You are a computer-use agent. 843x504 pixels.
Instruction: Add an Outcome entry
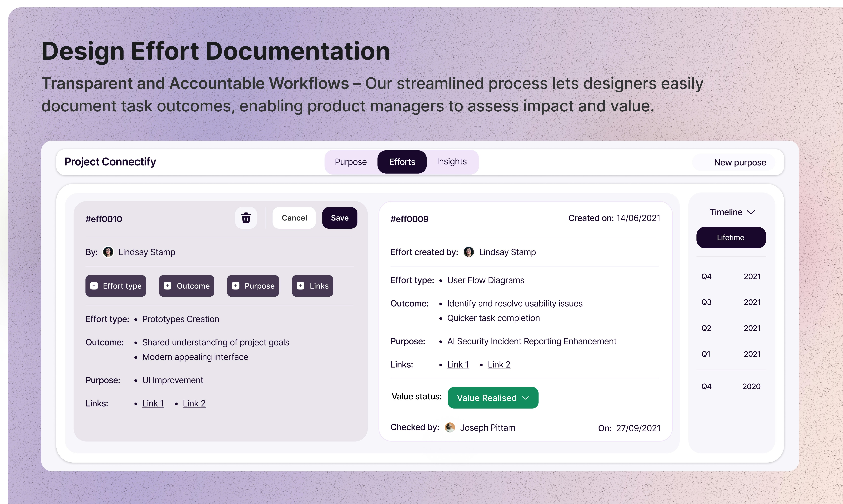[187, 286]
